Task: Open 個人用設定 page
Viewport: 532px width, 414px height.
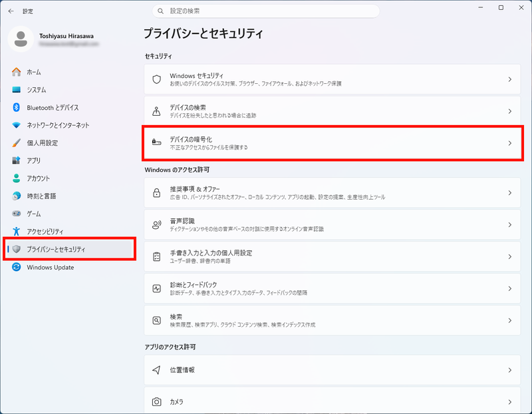Action: coord(43,143)
